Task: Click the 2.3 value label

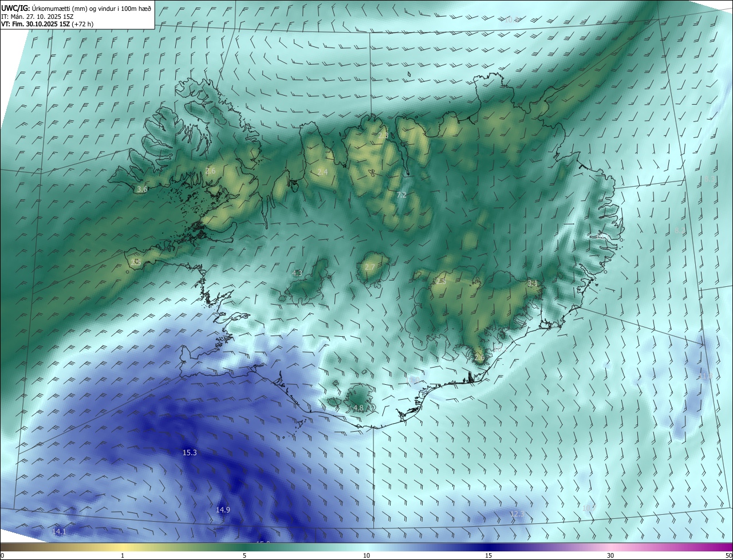Action: [x=383, y=135]
